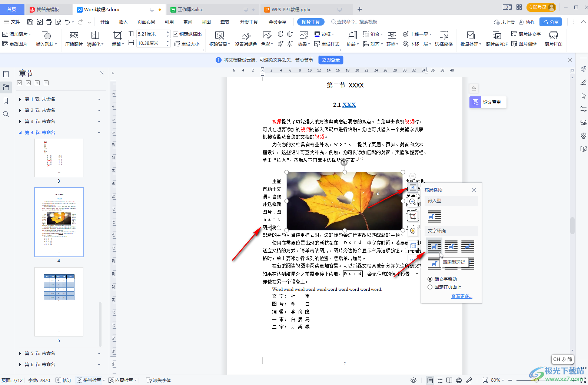Select the through wrap layout icon
Viewport: 588px width, 385px height.
tap(468, 246)
